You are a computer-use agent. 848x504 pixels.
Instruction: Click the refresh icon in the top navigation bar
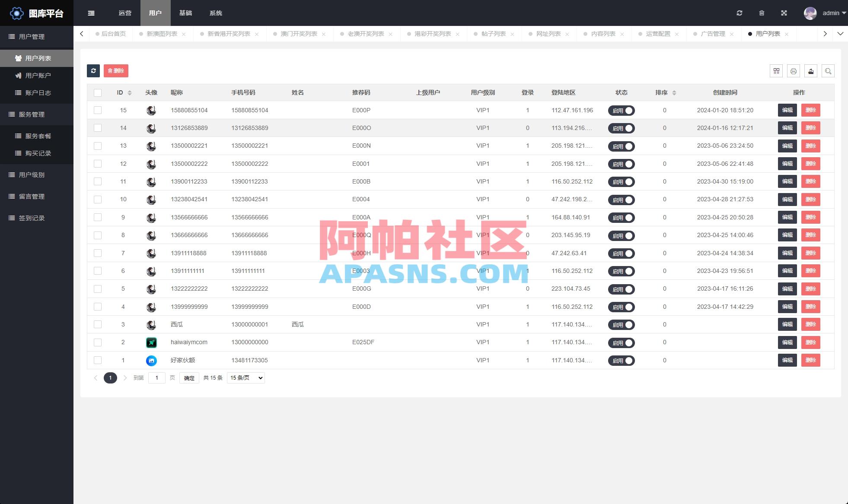[x=740, y=13]
